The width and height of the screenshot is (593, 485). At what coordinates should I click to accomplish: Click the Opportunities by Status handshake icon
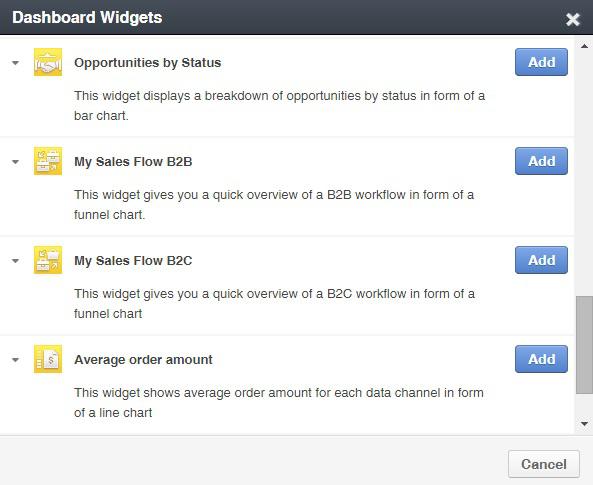tap(48, 62)
